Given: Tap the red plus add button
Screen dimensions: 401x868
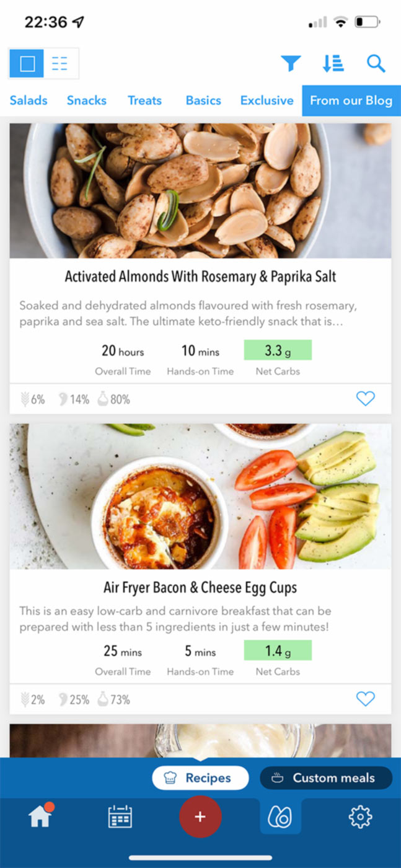Looking at the screenshot, I should (200, 817).
